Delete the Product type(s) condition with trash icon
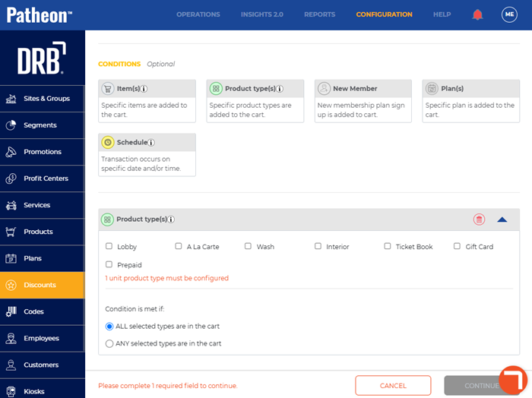The width and height of the screenshot is (532, 398). pyautogui.click(x=479, y=220)
